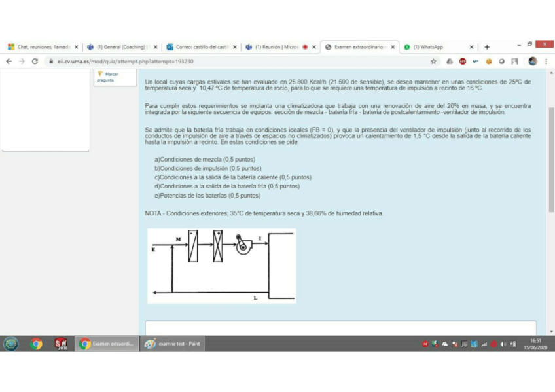Click the blue Movistar-style extension icon
Image resolution: width=555 pixels, height=392 pixels.
(x=475, y=62)
